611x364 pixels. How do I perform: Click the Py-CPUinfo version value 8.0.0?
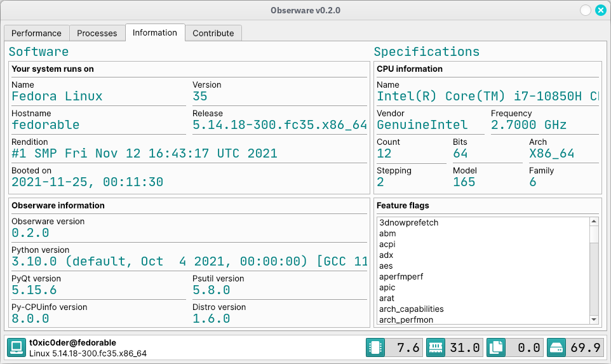click(30, 319)
